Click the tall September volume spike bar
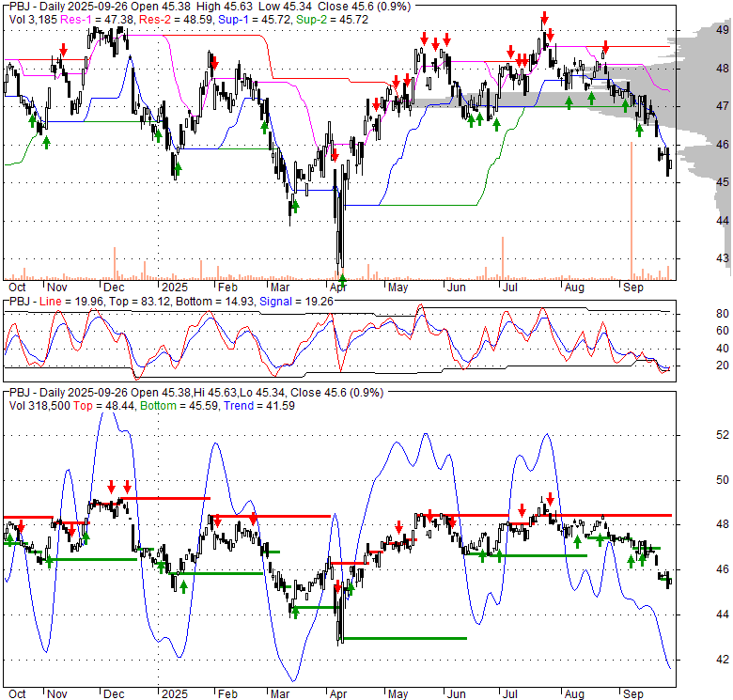 click(x=632, y=210)
